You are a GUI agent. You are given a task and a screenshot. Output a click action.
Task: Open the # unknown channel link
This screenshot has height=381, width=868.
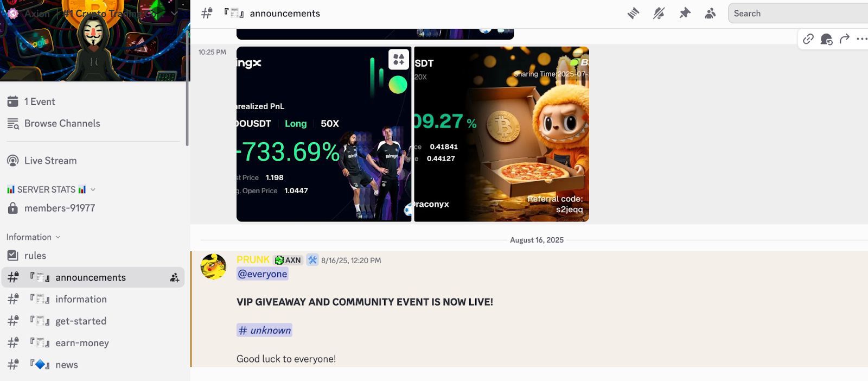coord(264,330)
